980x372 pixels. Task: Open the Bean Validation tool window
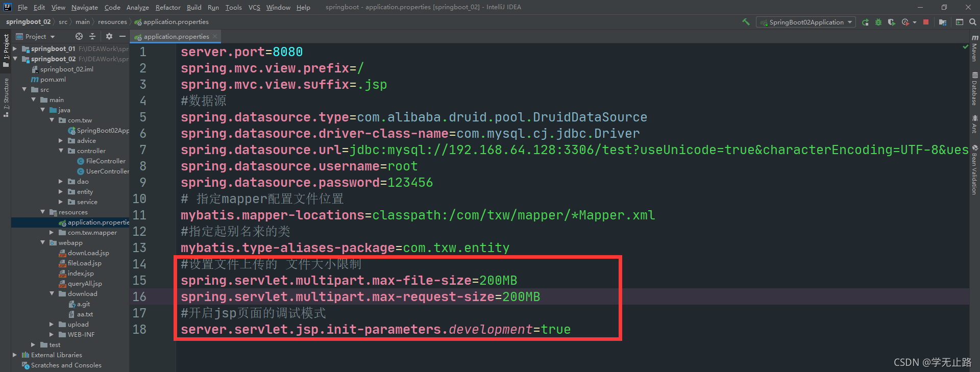coord(974,169)
